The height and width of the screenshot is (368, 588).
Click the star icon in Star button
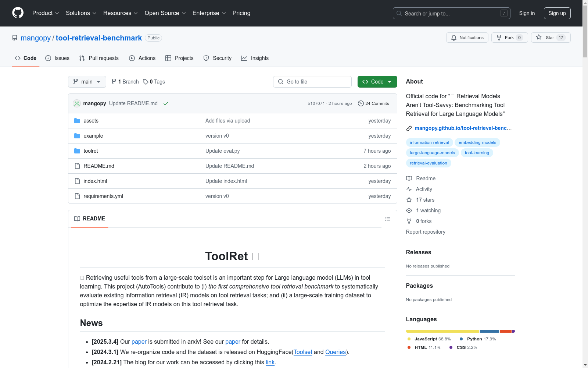[539, 37]
